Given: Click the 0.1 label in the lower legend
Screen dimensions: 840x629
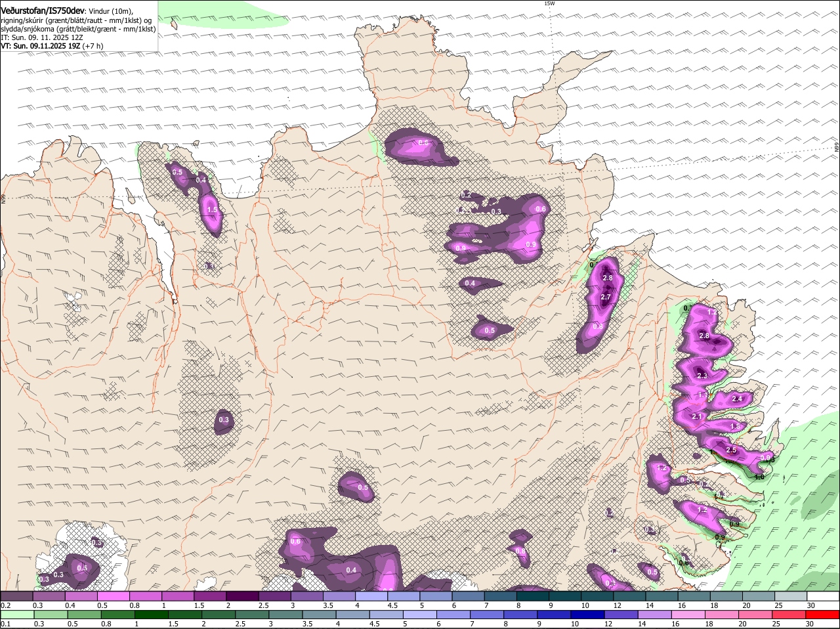Looking at the screenshot, I should (5, 624).
